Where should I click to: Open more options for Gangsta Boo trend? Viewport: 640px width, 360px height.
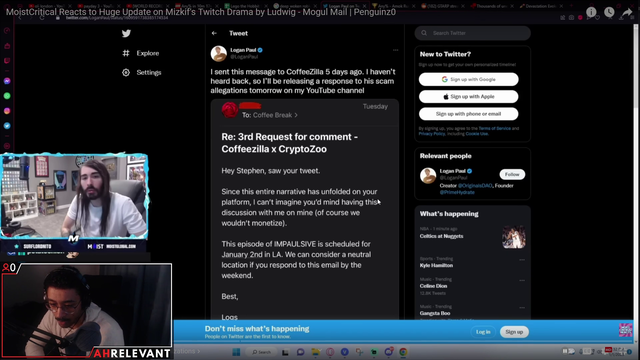coord(522,307)
